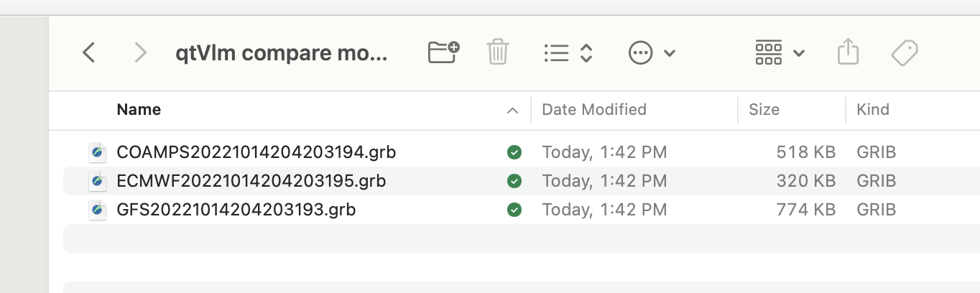The height and width of the screenshot is (293, 980).
Task: Open the more actions ellipsis menu
Action: click(x=652, y=52)
